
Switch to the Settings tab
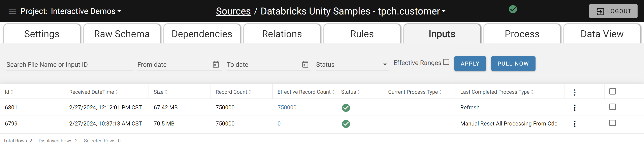coord(42,34)
